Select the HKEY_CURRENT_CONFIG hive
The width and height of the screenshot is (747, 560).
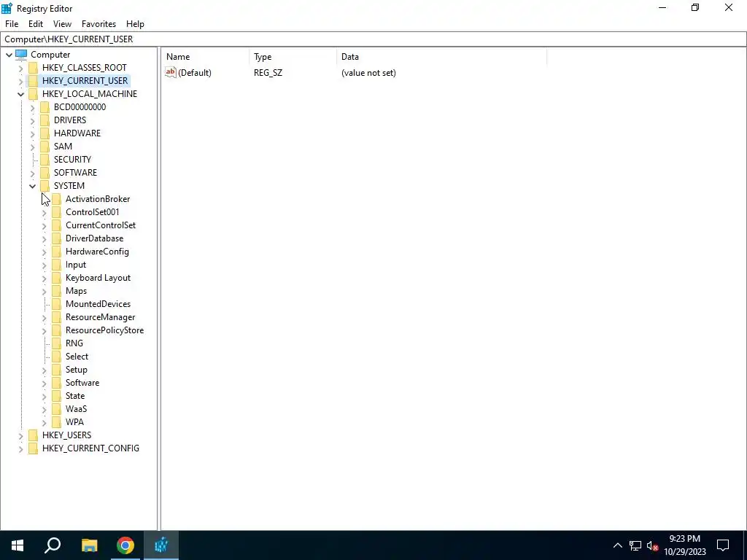click(90, 448)
